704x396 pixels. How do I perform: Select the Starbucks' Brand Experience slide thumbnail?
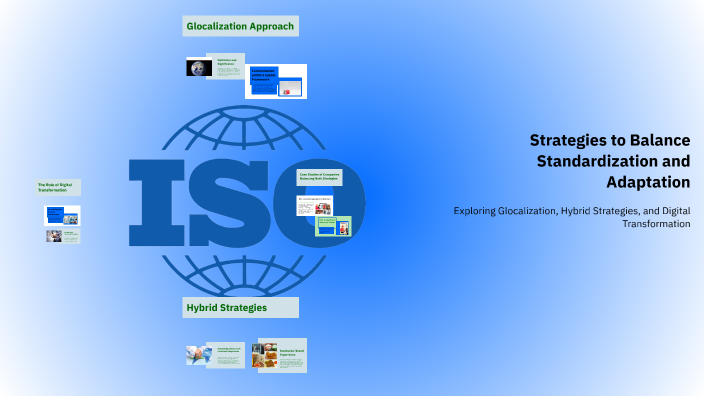[x=279, y=355]
